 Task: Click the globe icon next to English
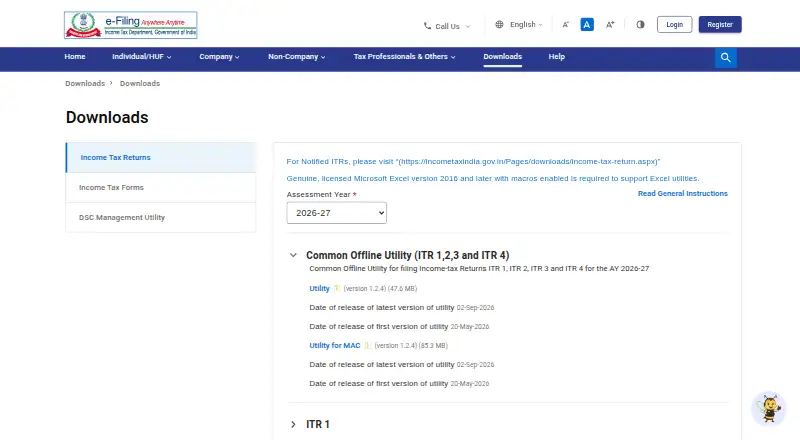point(499,25)
